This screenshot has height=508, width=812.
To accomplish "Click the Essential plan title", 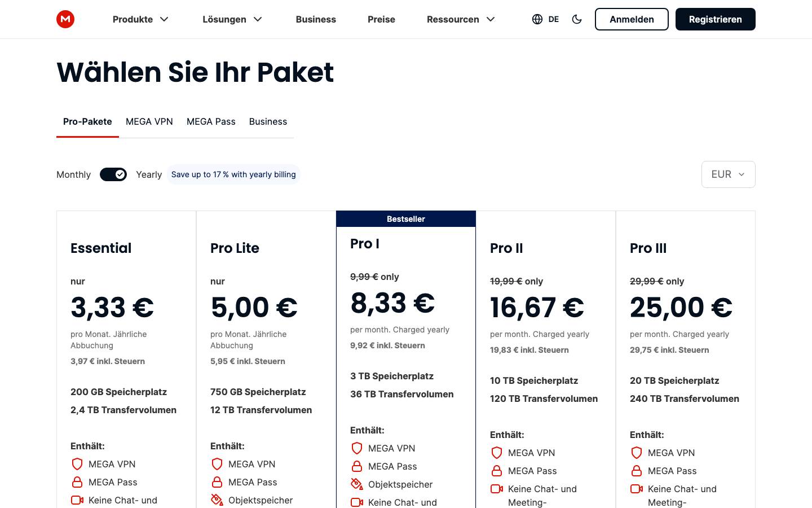I will click(x=101, y=248).
